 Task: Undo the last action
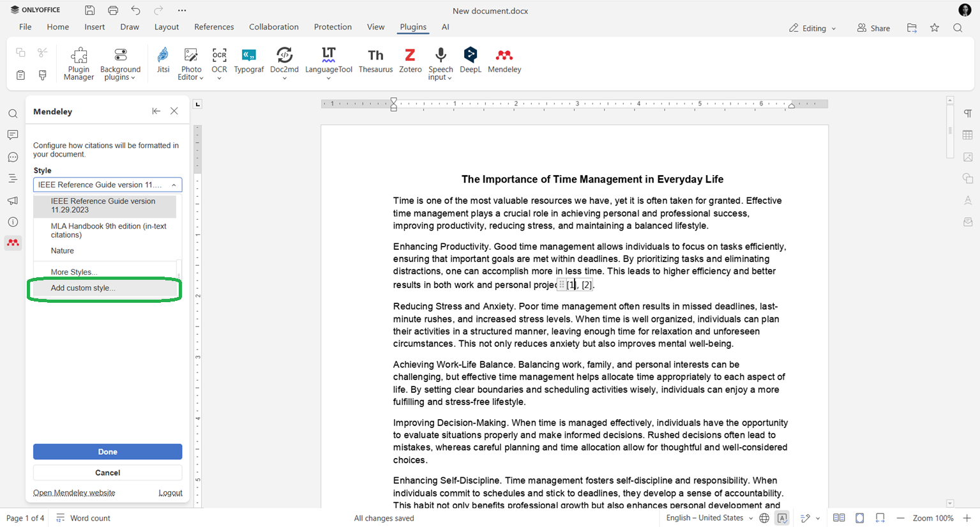tap(135, 10)
